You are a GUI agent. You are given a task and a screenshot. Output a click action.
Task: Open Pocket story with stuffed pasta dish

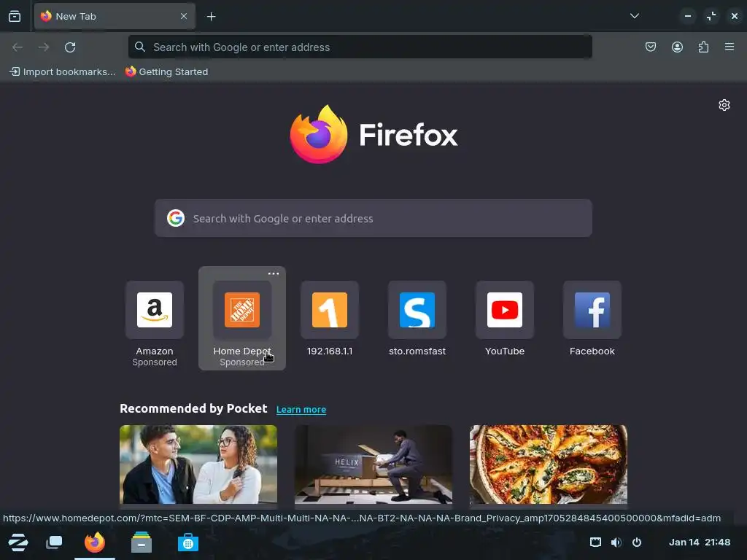[549, 464]
